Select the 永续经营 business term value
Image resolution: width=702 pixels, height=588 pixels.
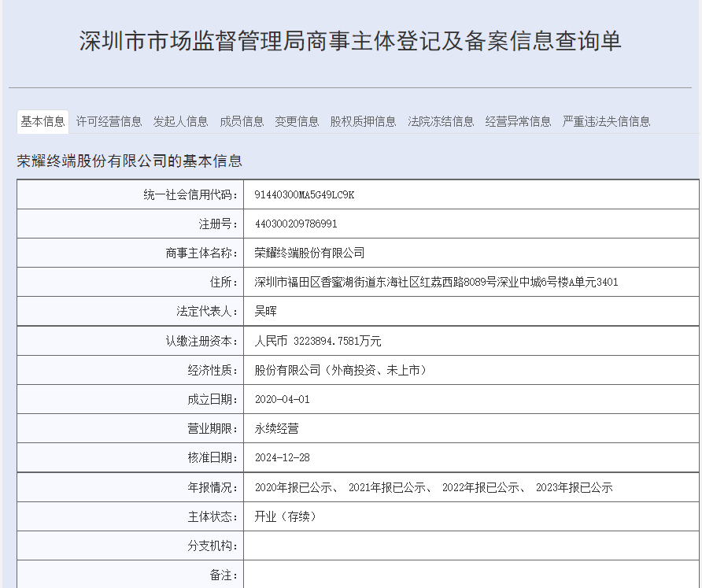point(278,427)
